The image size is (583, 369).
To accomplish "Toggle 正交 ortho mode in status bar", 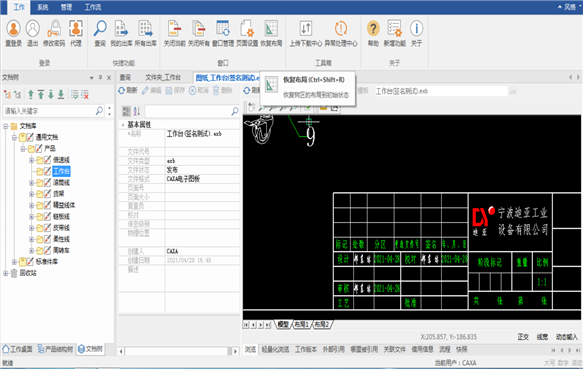I will click(523, 337).
